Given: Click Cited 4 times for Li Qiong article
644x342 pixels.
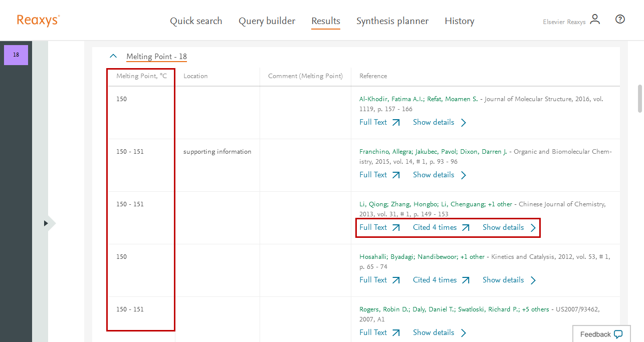Looking at the screenshot, I should (441, 227).
